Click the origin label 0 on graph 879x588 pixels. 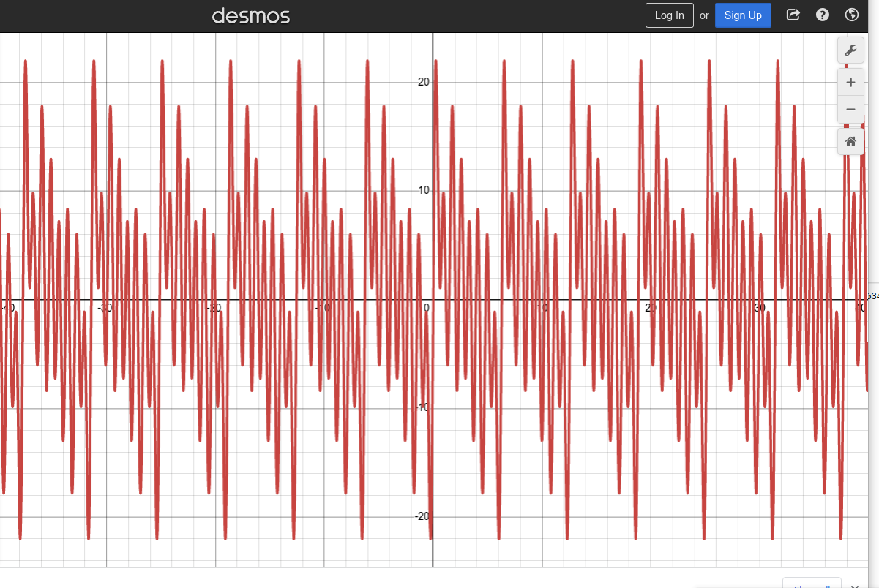tap(426, 308)
